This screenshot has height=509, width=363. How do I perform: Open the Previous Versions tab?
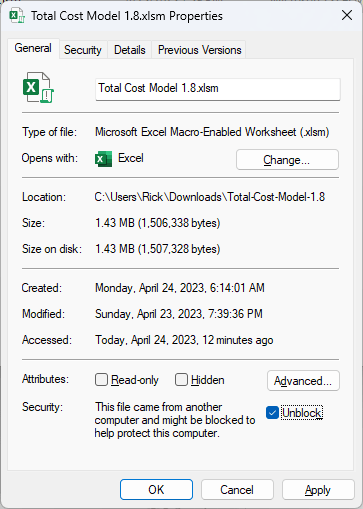click(x=199, y=50)
